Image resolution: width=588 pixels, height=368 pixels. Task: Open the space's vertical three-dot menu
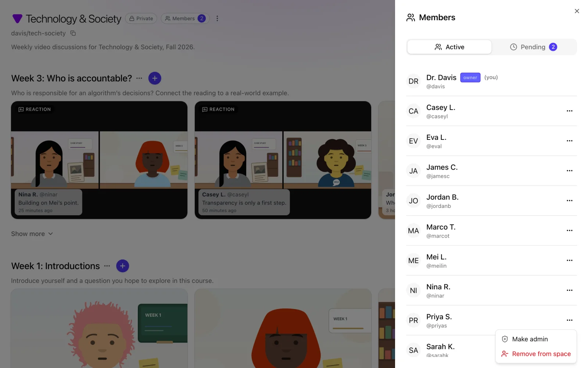pyautogui.click(x=217, y=18)
